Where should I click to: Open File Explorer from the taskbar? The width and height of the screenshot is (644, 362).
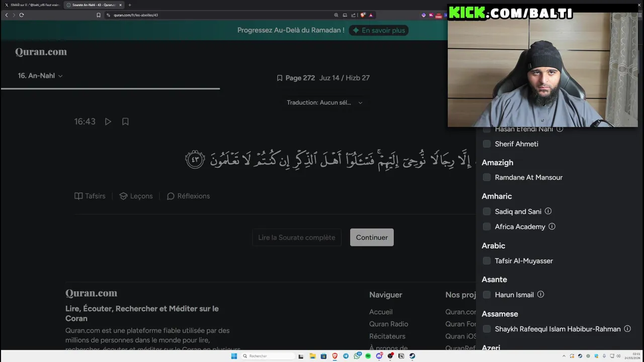[x=312, y=356]
